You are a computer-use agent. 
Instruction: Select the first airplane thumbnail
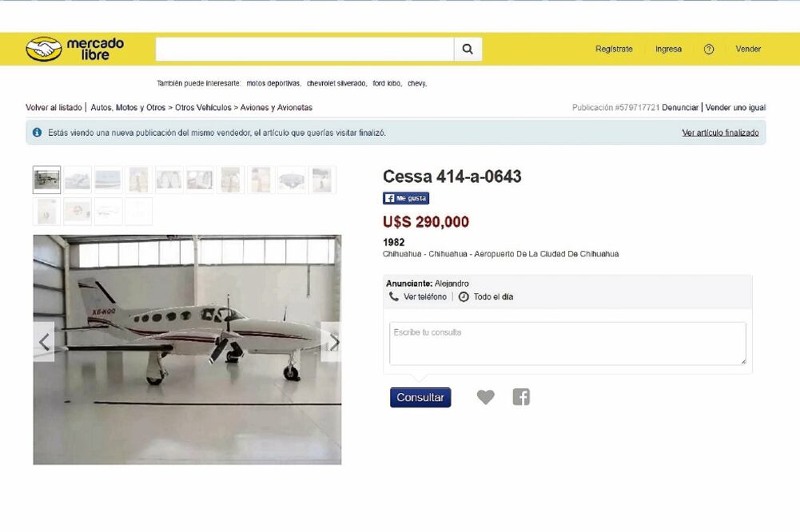(x=47, y=180)
